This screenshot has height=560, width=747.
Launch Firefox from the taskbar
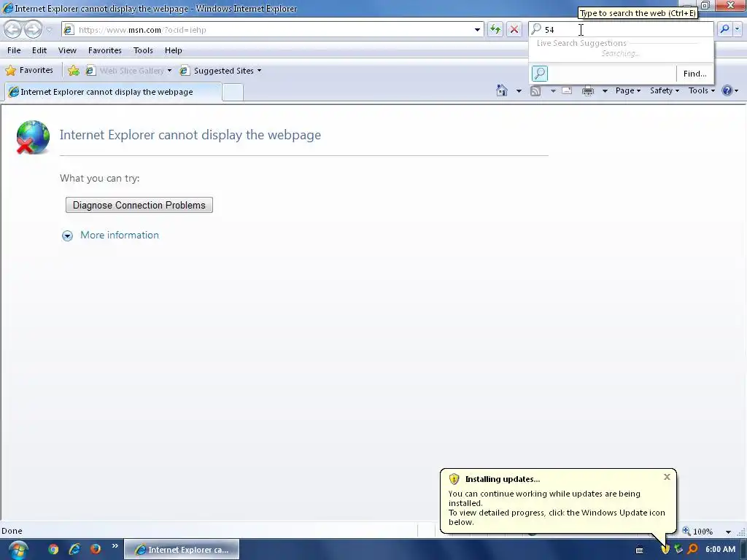pyautogui.click(x=96, y=549)
